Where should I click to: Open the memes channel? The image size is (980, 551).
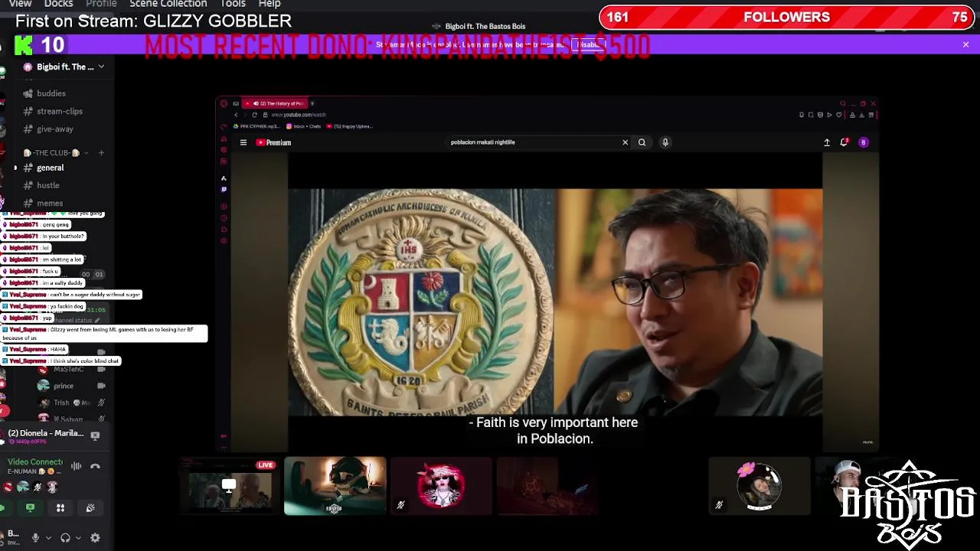[x=50, y=203]
